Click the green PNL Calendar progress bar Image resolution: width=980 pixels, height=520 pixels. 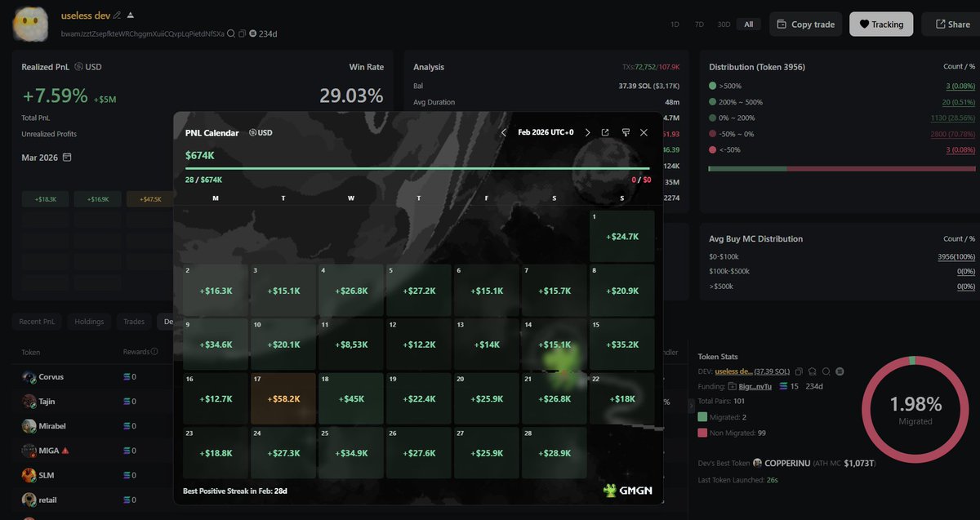point(418,169)
